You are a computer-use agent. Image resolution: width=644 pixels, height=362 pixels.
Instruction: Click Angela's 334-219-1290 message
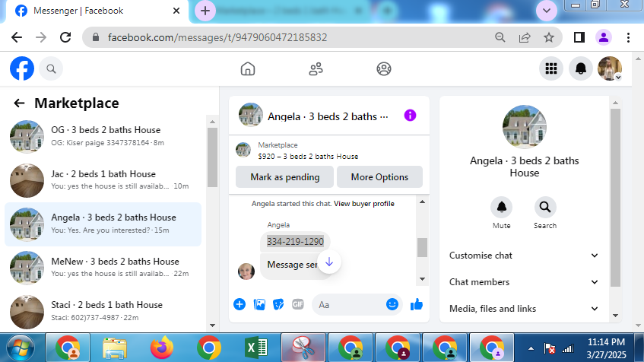(x=295, y=242)
